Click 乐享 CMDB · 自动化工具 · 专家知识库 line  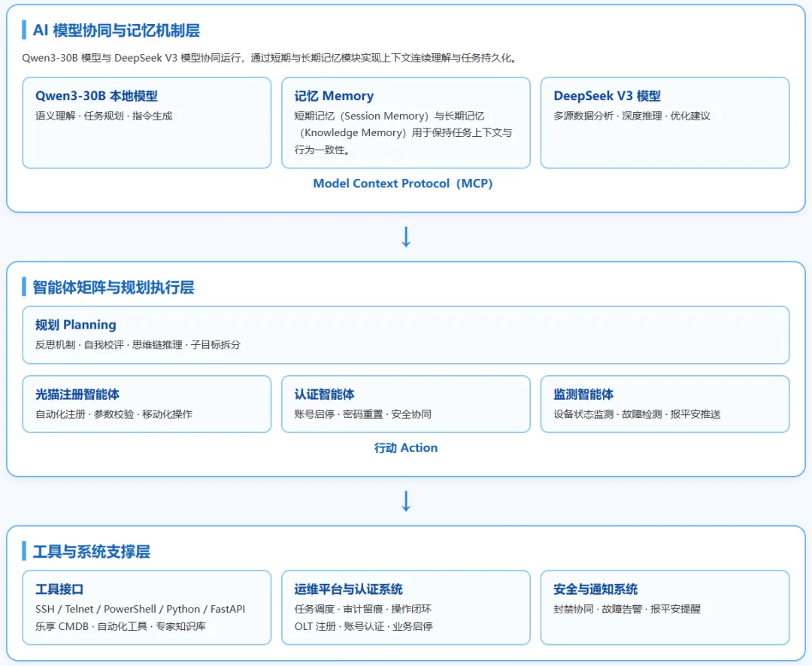click(120, 626)
